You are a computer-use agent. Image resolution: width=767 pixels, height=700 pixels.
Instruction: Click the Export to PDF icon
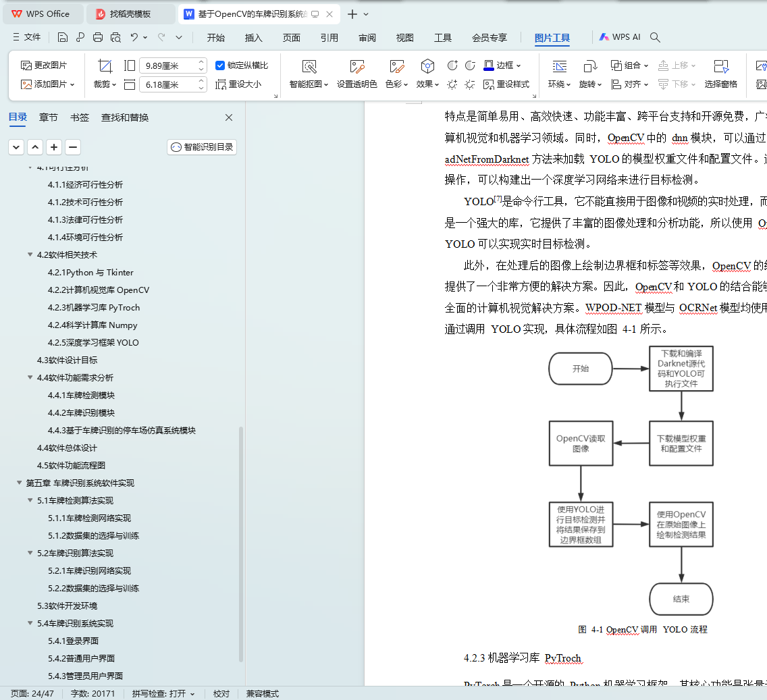[x=80, y=37]
